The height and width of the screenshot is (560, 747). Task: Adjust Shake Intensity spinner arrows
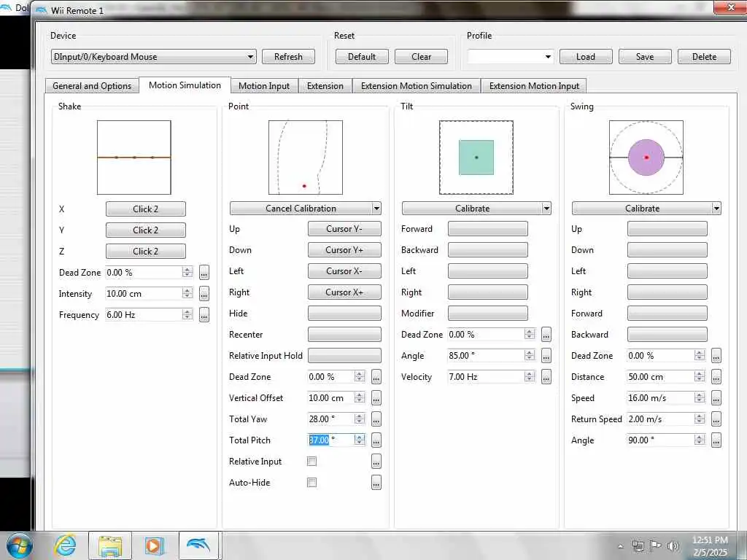187,293
